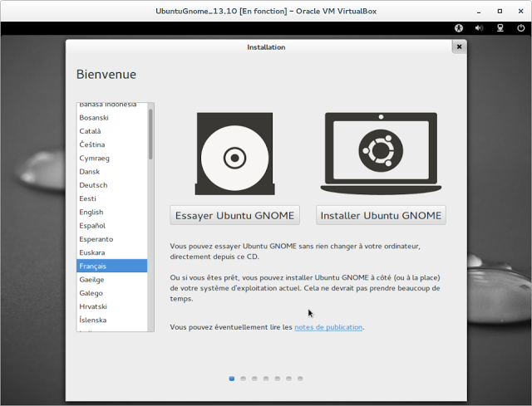Select Deutsch in the language list
The height and width of the screenshot is (406, 532).
click(x=112, y=185)
